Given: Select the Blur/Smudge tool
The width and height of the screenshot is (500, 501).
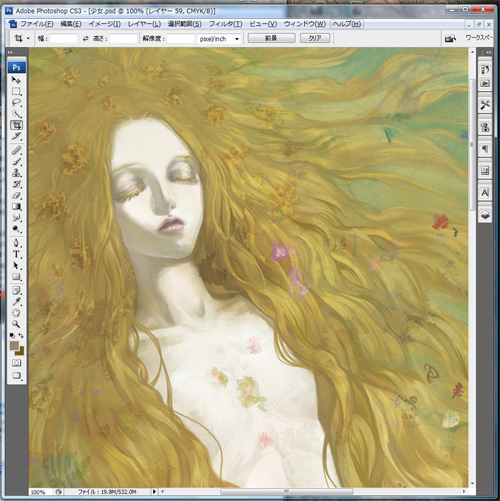Looking at the screenshot, I should point(16,218).
